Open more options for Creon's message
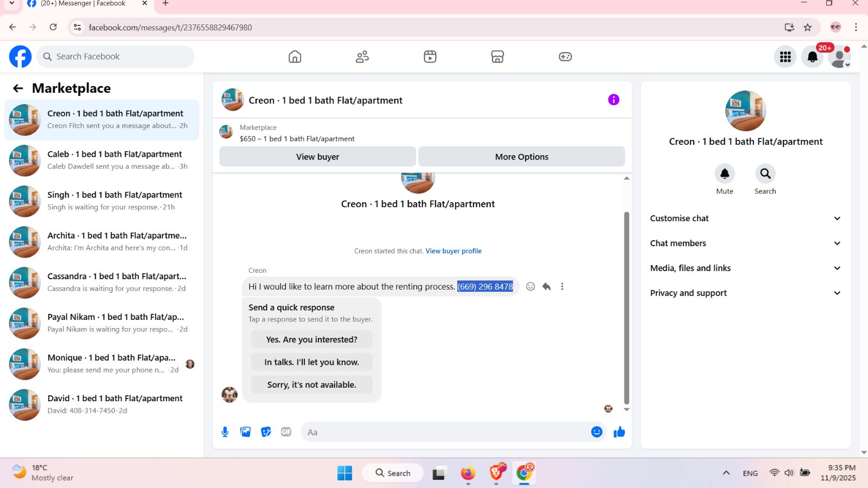 [x=562, y=286]
